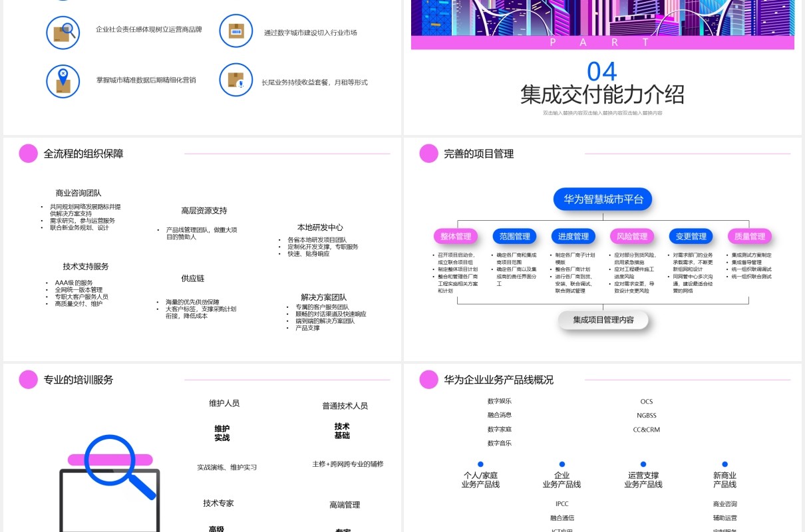Click the barcode box icon beside 通过数字城市建设
Screen dimensions: 805x532
(x=236, y=31)
